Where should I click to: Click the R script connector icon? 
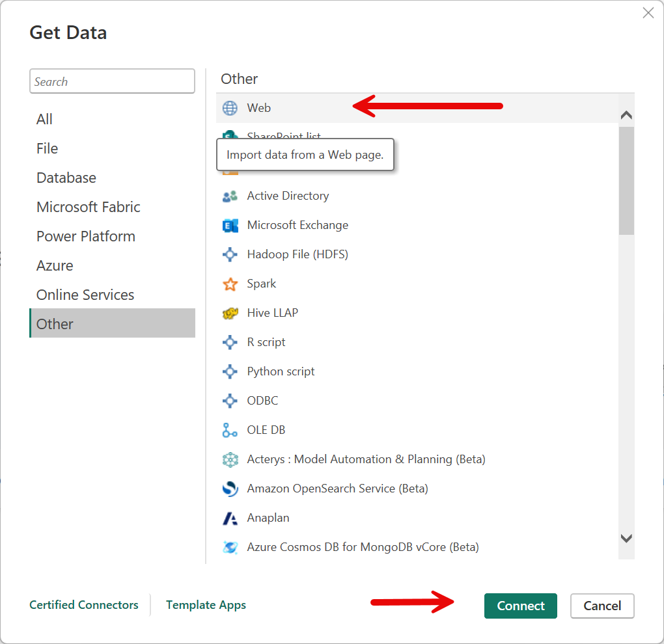coord(230,342)
